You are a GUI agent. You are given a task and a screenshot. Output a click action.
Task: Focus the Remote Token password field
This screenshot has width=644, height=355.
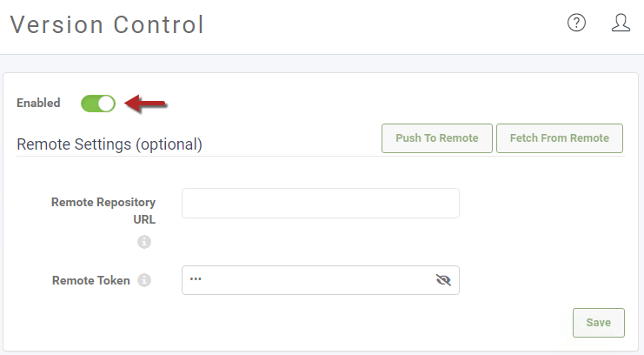(321, 280)
